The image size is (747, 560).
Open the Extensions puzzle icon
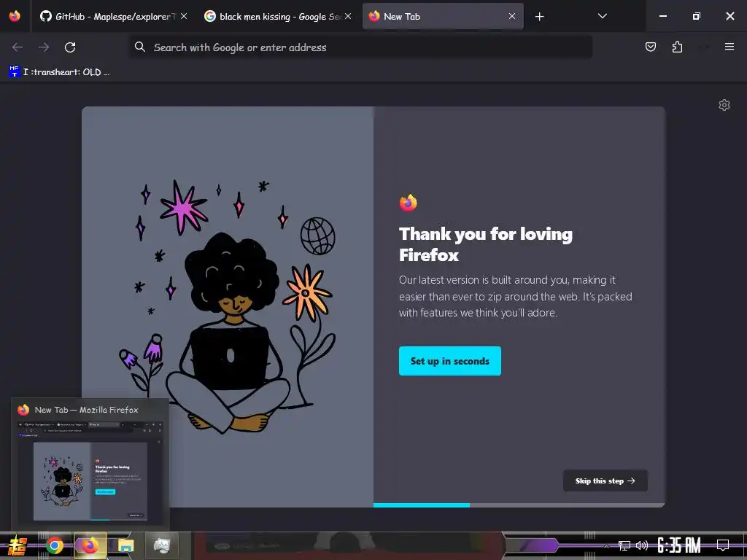677,47
